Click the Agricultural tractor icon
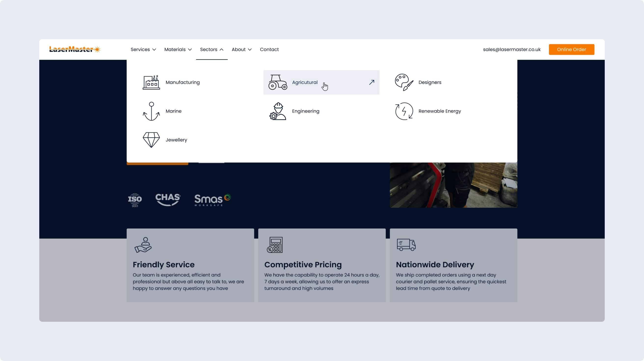The height and width of the screenshot is (361, 644). (x=278, y=82)
